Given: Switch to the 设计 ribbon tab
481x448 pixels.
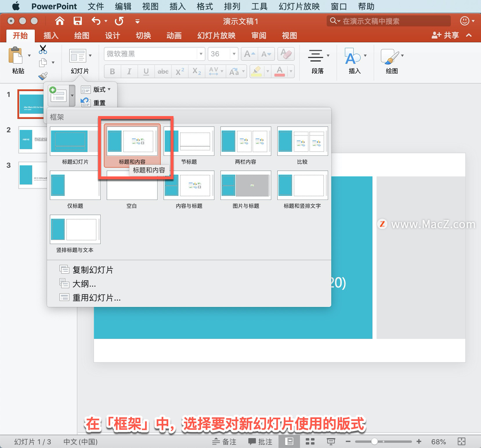Looking at the screenshot, I should click(113, 36).
